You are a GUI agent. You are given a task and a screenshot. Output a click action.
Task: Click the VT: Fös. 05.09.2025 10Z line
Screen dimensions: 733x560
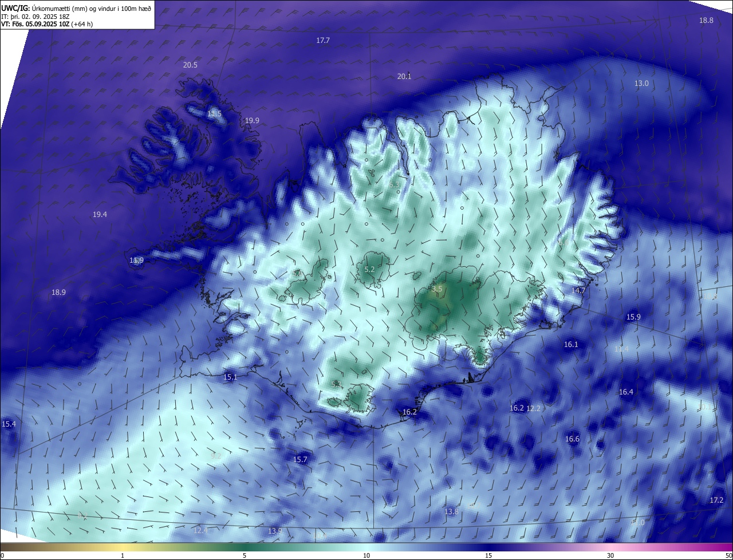coord(47,24)
